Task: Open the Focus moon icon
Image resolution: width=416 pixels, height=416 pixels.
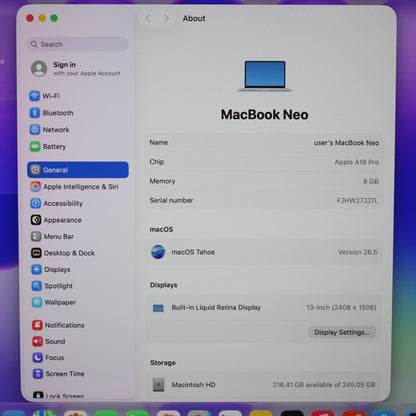Action: (x=38, y=358)
